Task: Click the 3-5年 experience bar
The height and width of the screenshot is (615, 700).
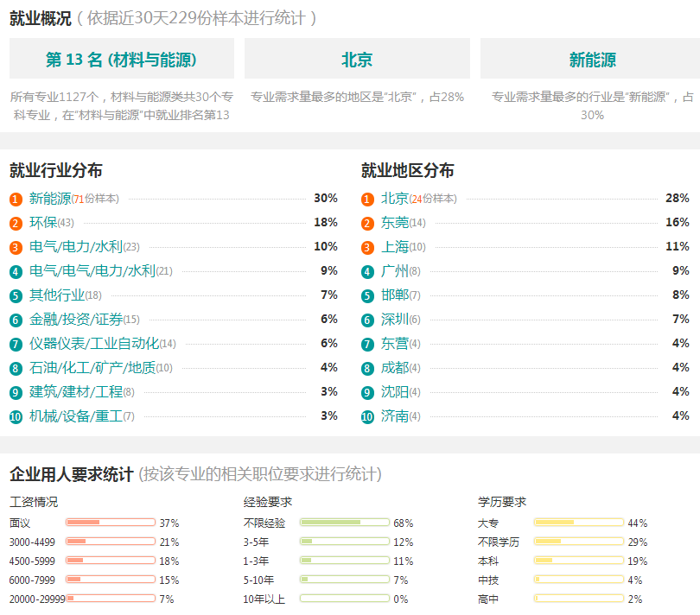Action: click(x=345, y=542)
